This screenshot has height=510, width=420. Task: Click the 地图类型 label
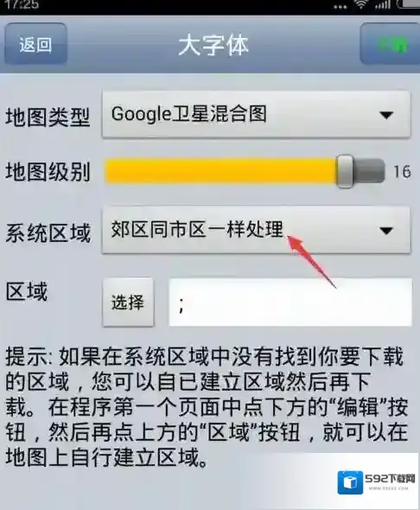[48, 117]
